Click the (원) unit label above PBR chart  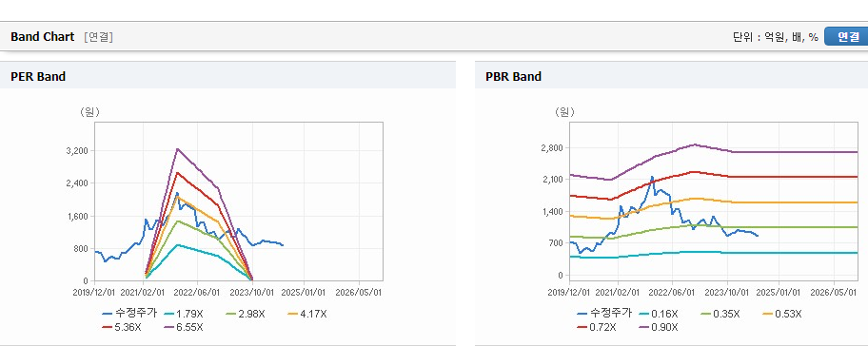(564, 111)
